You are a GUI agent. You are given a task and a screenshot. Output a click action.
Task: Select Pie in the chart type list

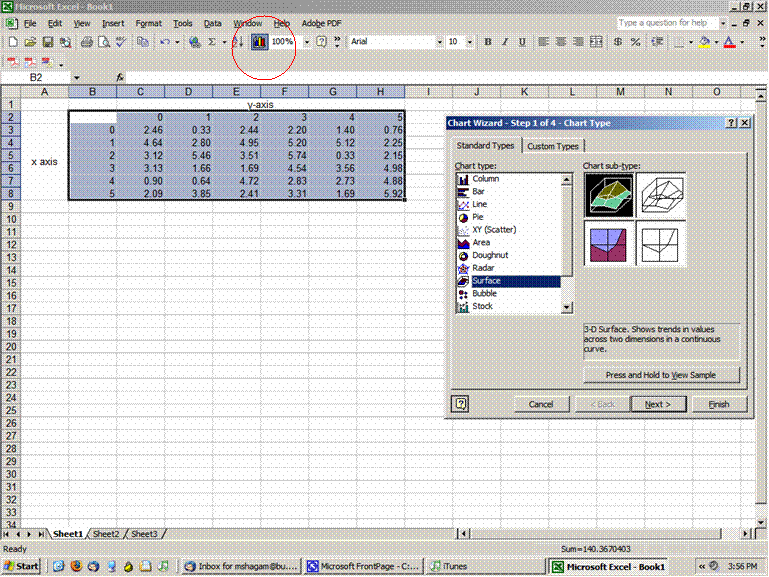click(480, 217)
